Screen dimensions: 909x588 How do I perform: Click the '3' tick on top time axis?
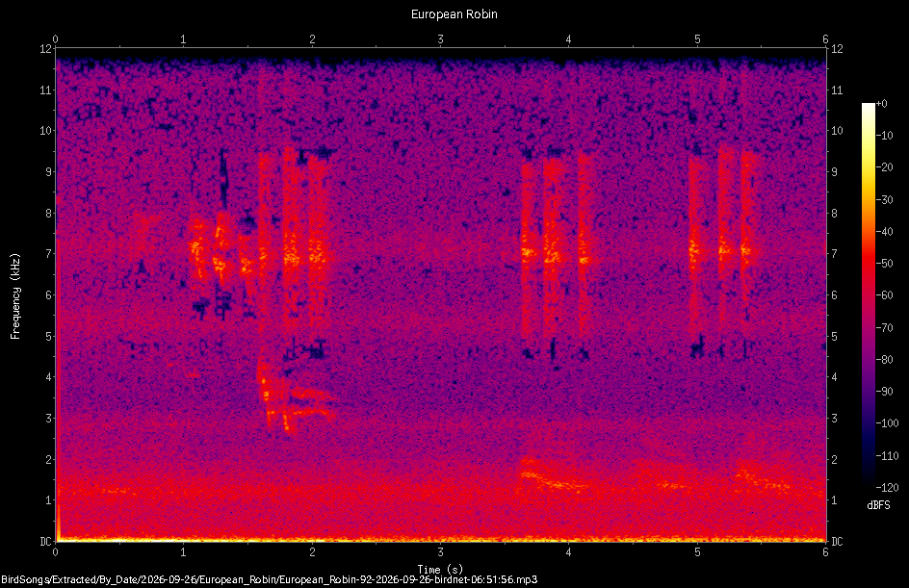coord(441,39)
